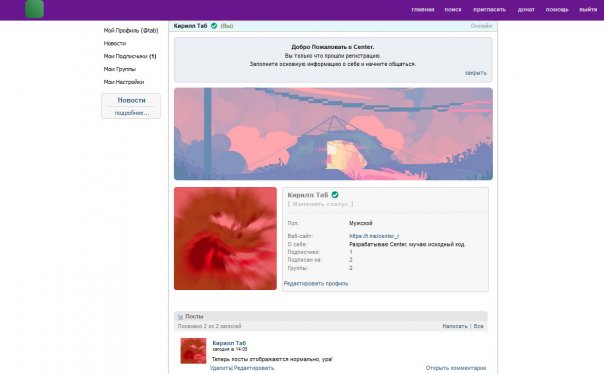Click выйти to log out
The image size is (604, 374).
pyautogui.click(x=588, y=10)
